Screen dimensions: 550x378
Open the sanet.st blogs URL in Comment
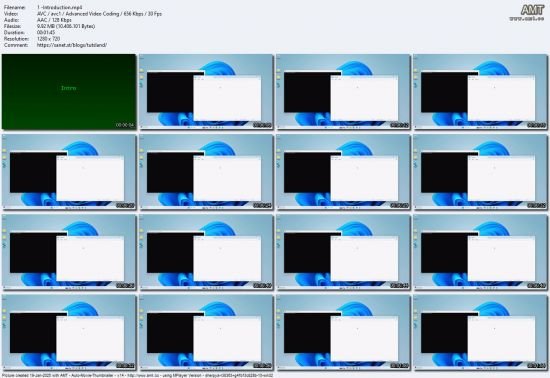coord(72,45)
